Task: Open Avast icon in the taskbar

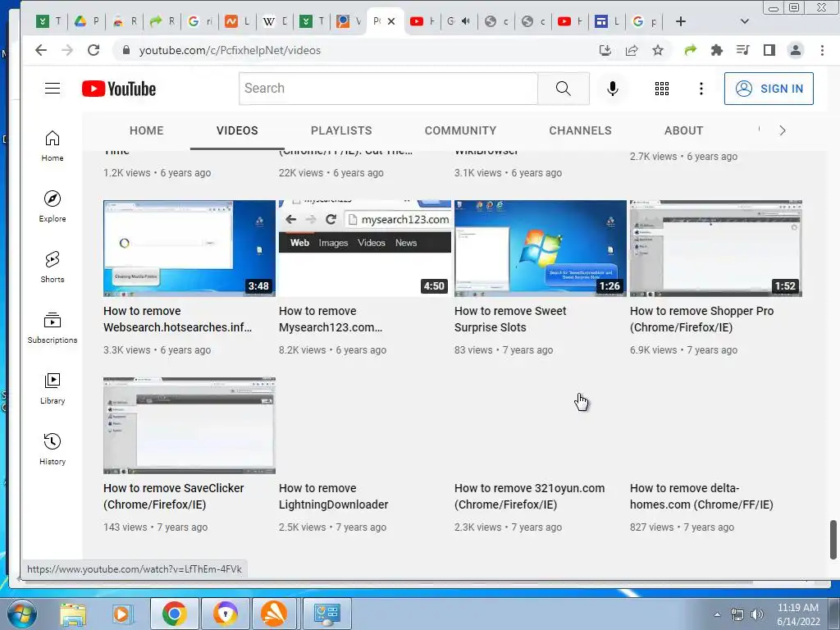Action: pos(274,614)
